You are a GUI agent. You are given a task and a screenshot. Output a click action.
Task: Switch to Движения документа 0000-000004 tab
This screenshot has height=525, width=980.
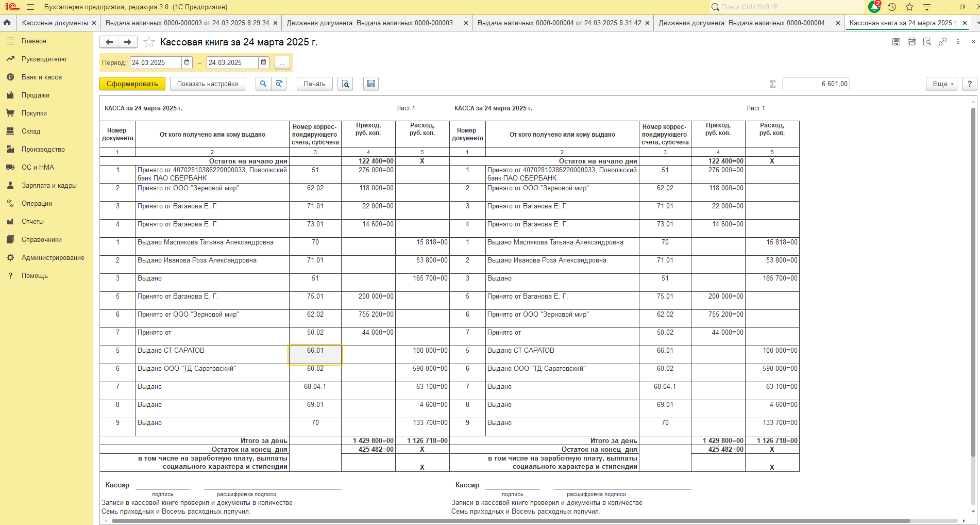point(745,23)
